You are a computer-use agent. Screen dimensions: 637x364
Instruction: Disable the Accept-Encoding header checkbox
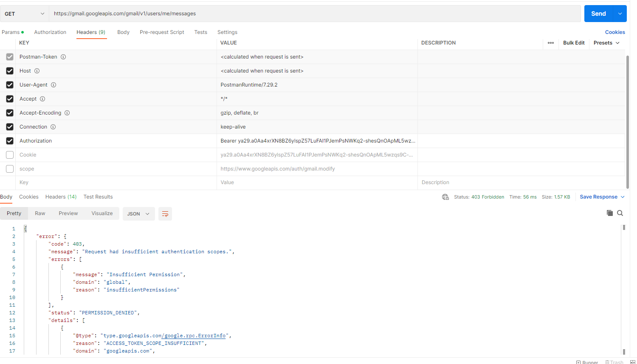click(x=10, y=113)
